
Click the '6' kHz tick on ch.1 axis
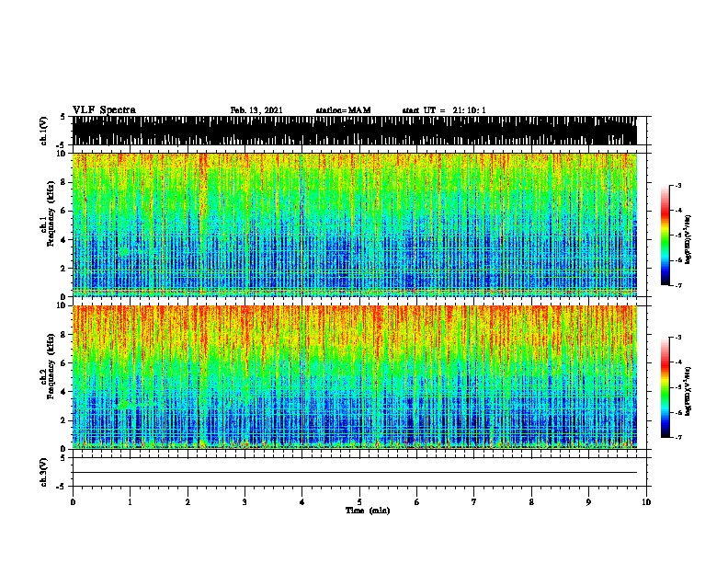click(63, 211)
